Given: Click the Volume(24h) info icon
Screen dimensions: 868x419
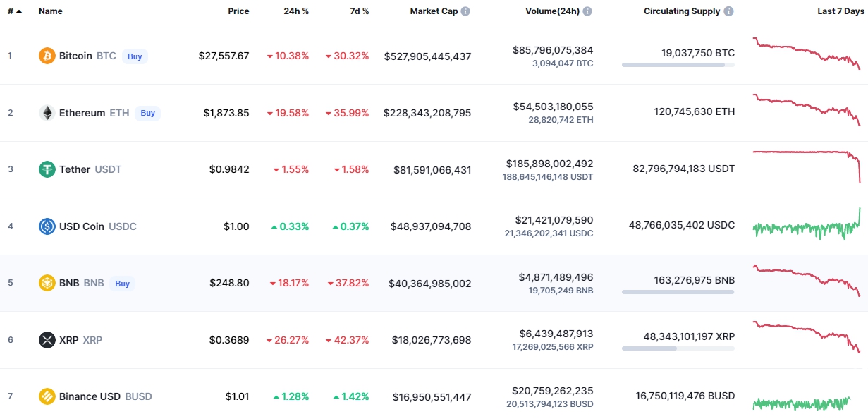Looking at the screenshot, I should (587, 11).
